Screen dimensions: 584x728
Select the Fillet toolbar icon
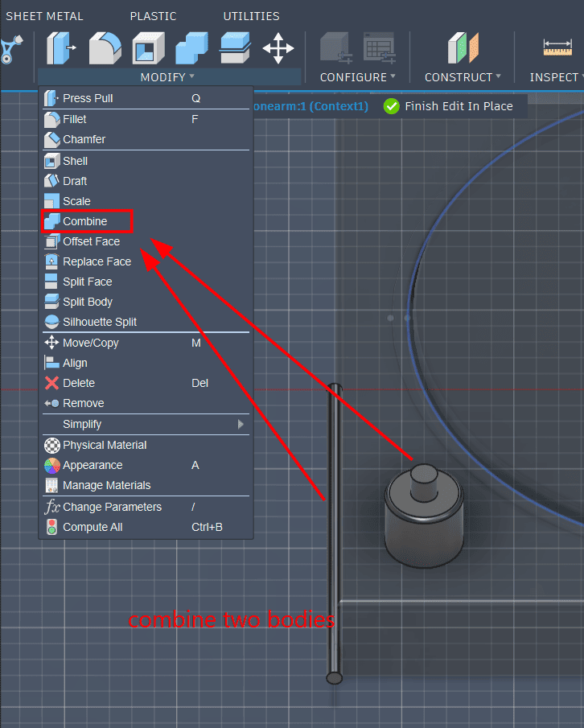click(x=105, y=47)
